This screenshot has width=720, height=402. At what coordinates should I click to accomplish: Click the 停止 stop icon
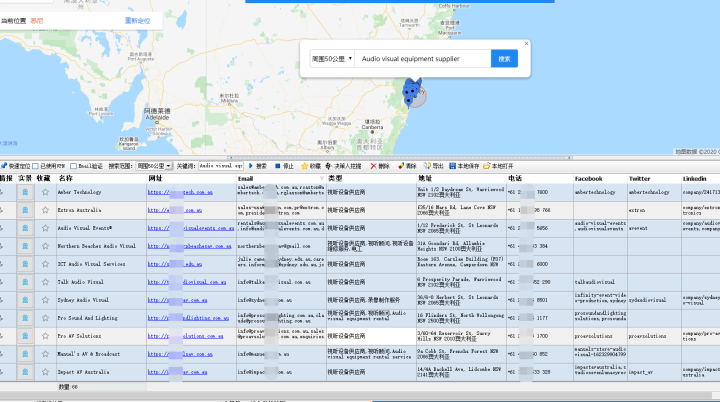[x=277, y=166]
